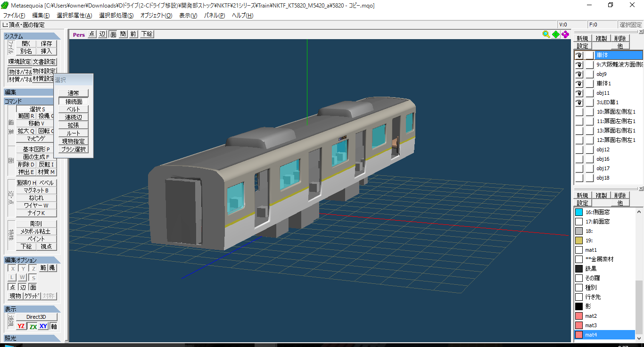
Task: Toggle the YZ plane view button
Action: [21, 326]
